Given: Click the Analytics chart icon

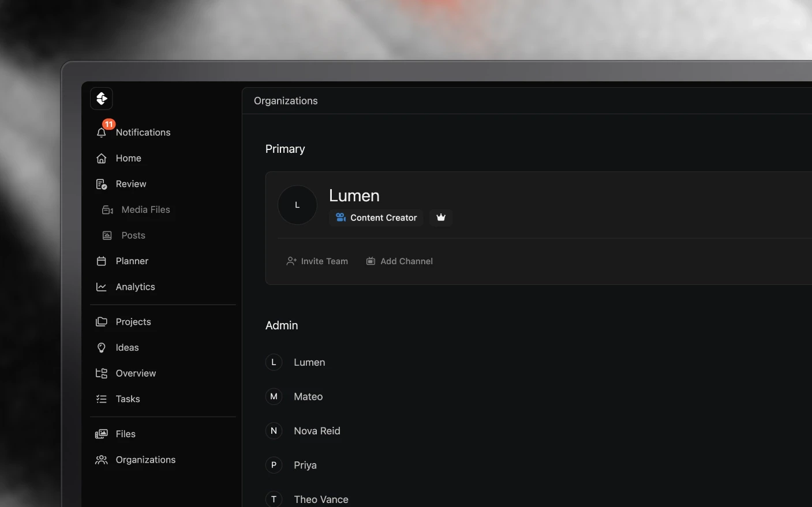Looking at the screenshot, I should [102, 287].
